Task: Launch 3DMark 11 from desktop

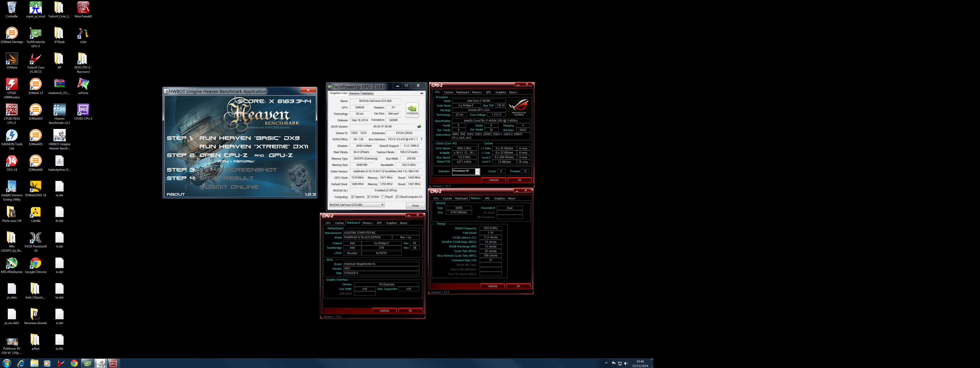Action: [x=35, y=86]
